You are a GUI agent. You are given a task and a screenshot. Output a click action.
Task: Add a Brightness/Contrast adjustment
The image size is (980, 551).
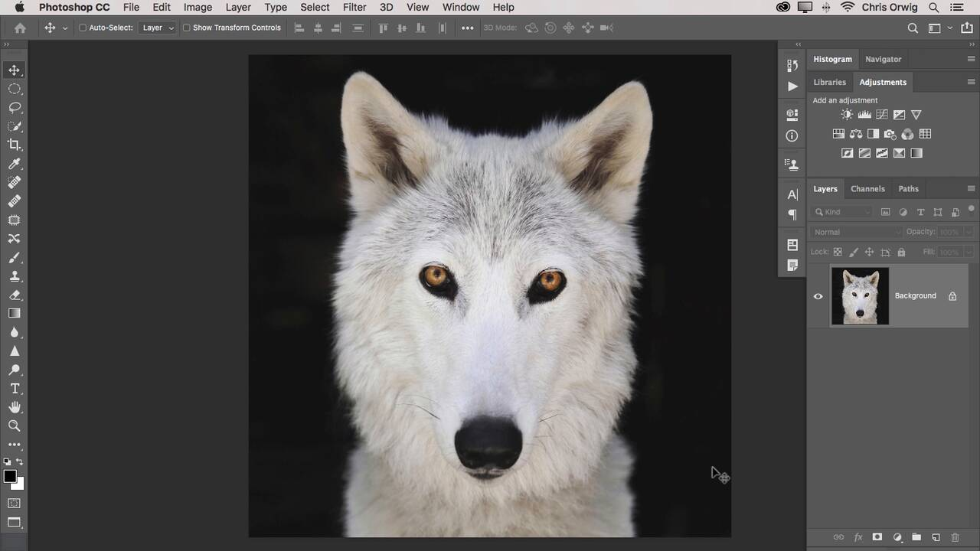[x=847, y=115]
